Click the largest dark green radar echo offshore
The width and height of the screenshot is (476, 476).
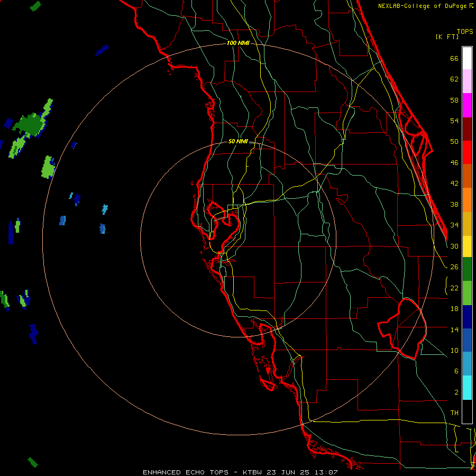coord(30,124)
